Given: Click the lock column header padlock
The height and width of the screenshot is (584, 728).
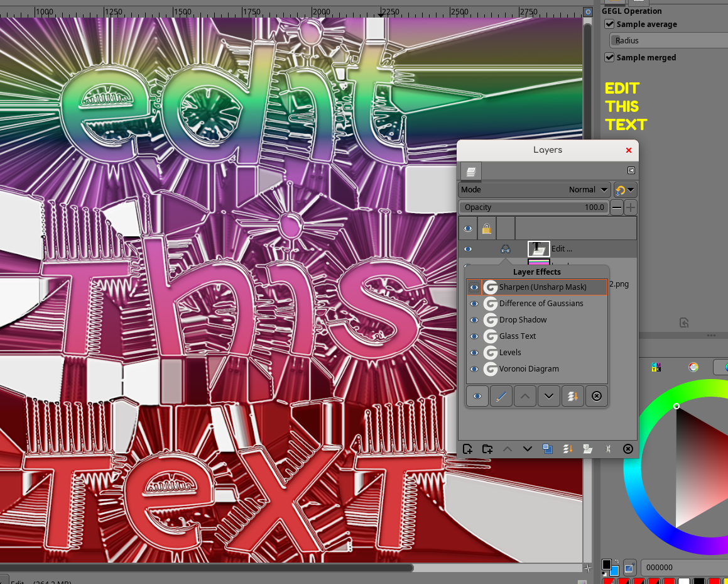Looking at the screenshot, I should click(x=487, y=229).
